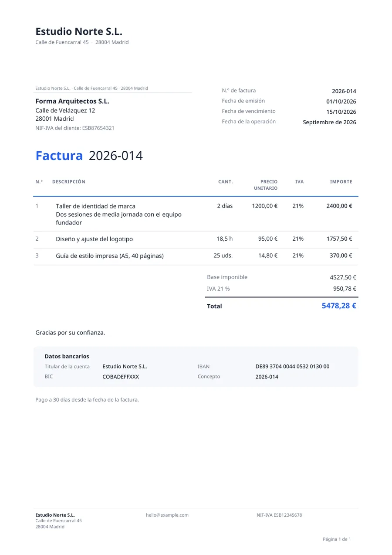Select the tax amount '950,78 €'

click(345, 289)
